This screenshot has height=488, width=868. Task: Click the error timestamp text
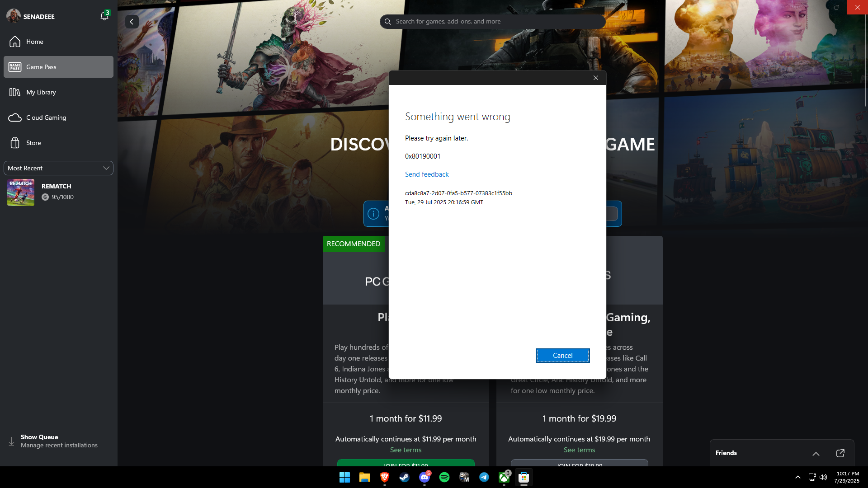[444, 202]
